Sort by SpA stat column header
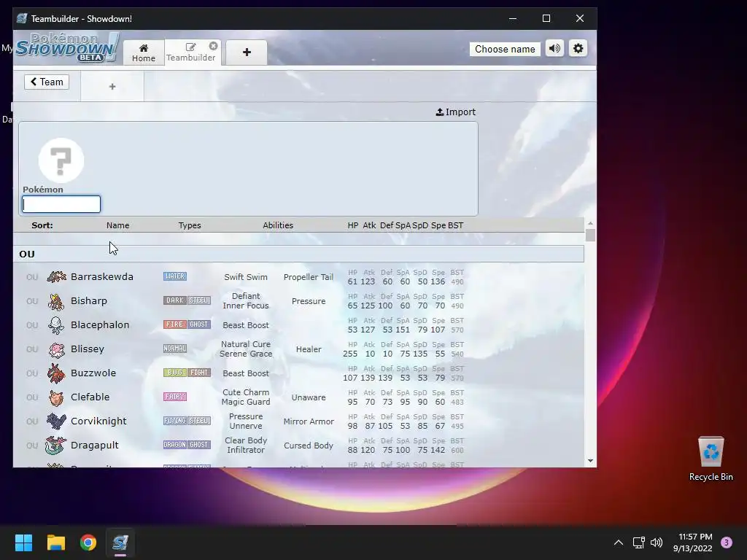The image size is (747, 560). point(403,225)
